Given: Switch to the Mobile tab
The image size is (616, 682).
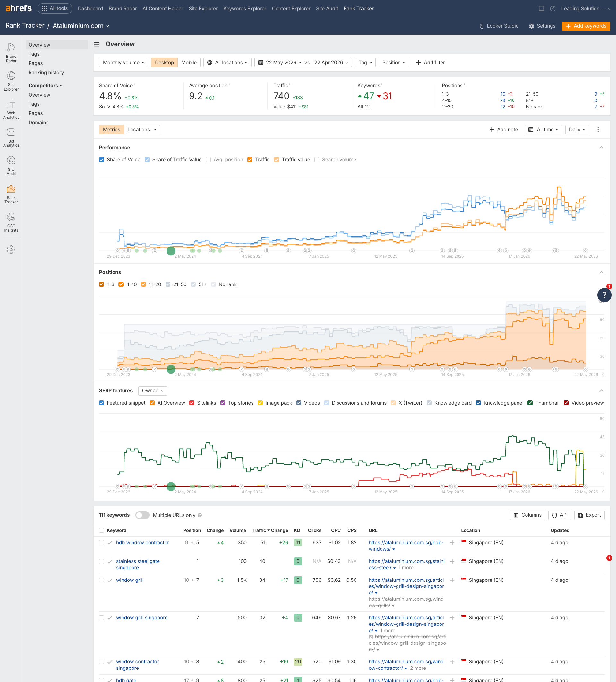Looking at the screenshot, I should [189, 63].
